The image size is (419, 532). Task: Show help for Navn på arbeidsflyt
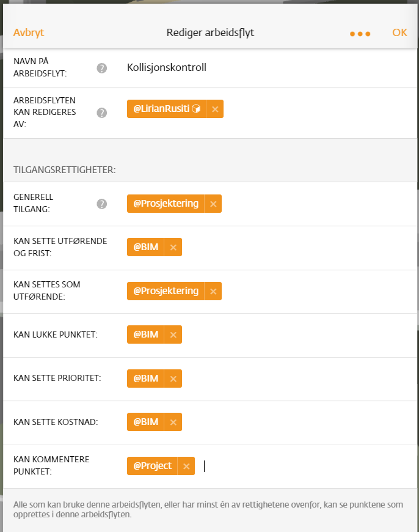pos(102,68)
